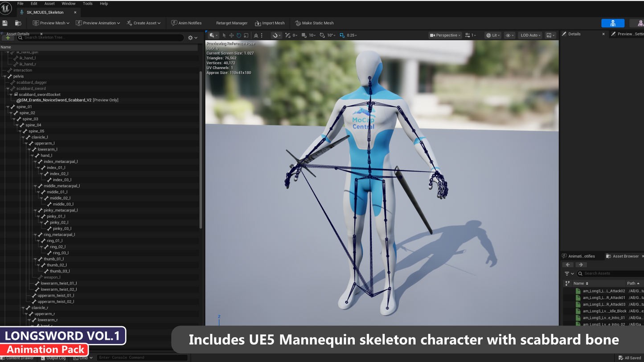The width and height of the screenshot is (644, 362).
Task: Click the Import Mesh button
Action: point(270,23)
